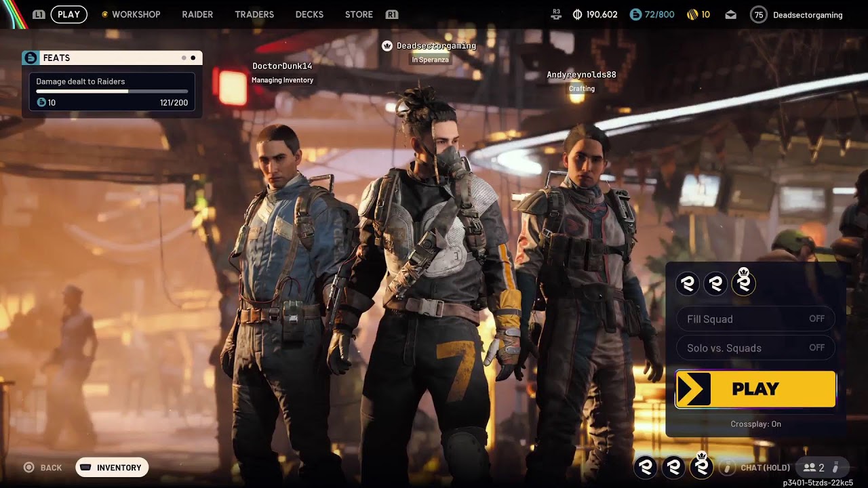Click the microphone icon left of CHAT (HOLD)
This screenshot has width=868, height=488.
(727, 467)
